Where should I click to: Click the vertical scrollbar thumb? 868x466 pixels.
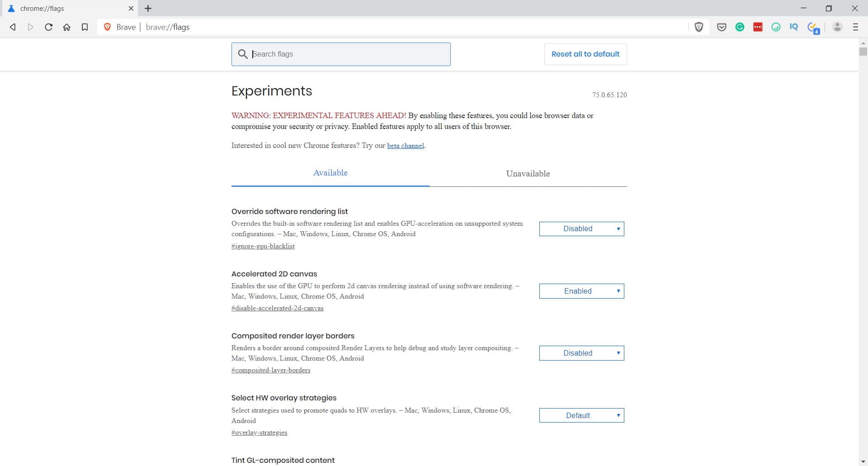coord(863,52)
